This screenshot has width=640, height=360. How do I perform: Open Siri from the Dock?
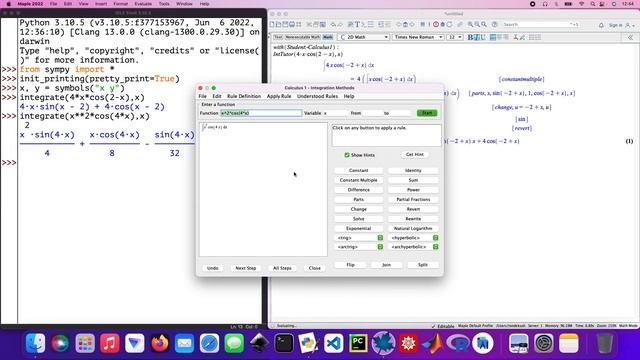click(x=60, y=343)
